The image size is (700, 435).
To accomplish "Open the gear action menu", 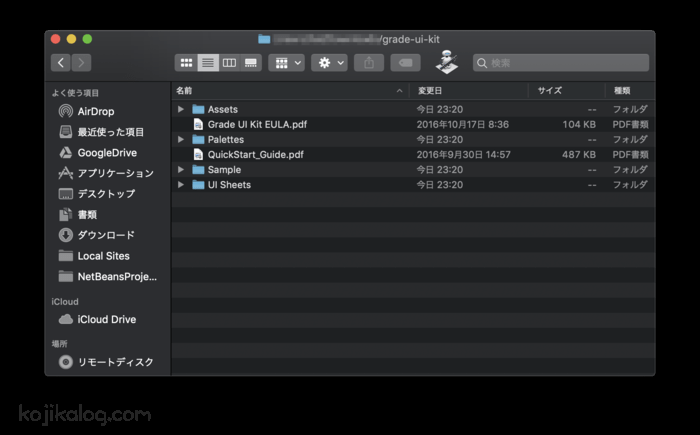I will click(329, 63).
